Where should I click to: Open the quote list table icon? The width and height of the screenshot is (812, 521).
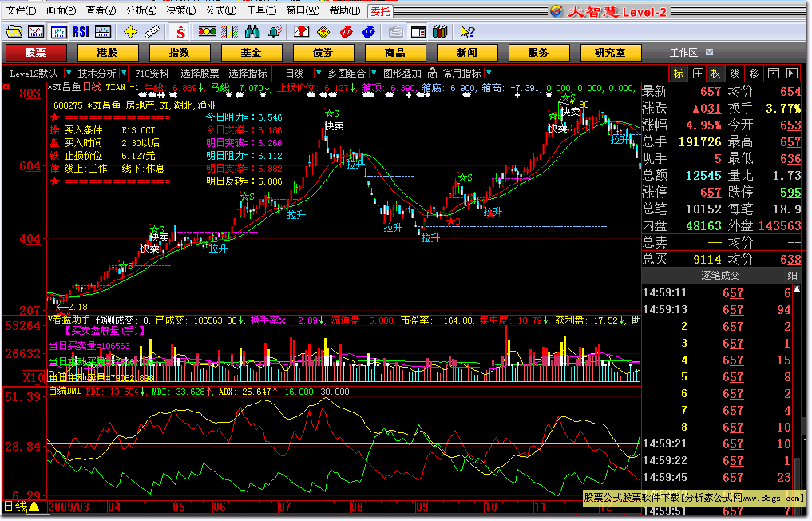click(x=103, y=32)
